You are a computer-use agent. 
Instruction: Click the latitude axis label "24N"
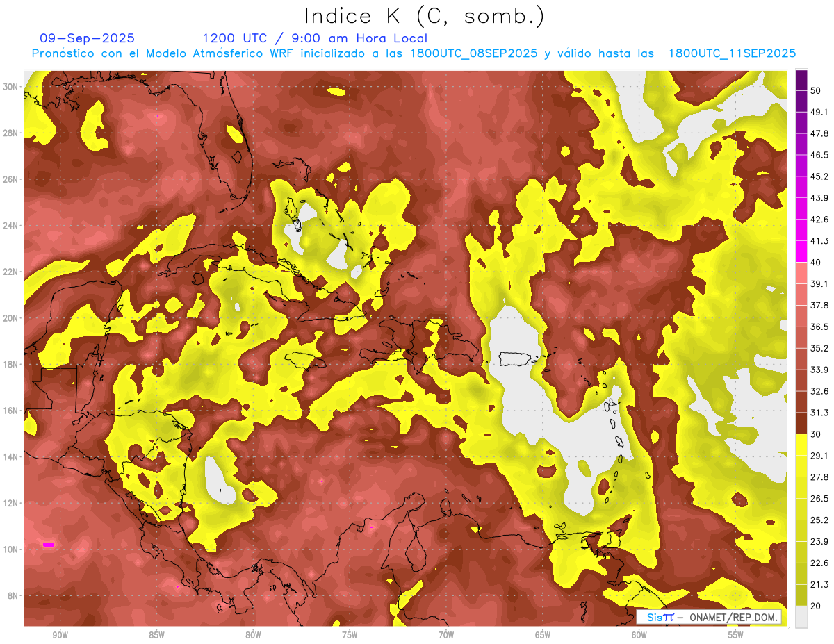tap(10, 226)
